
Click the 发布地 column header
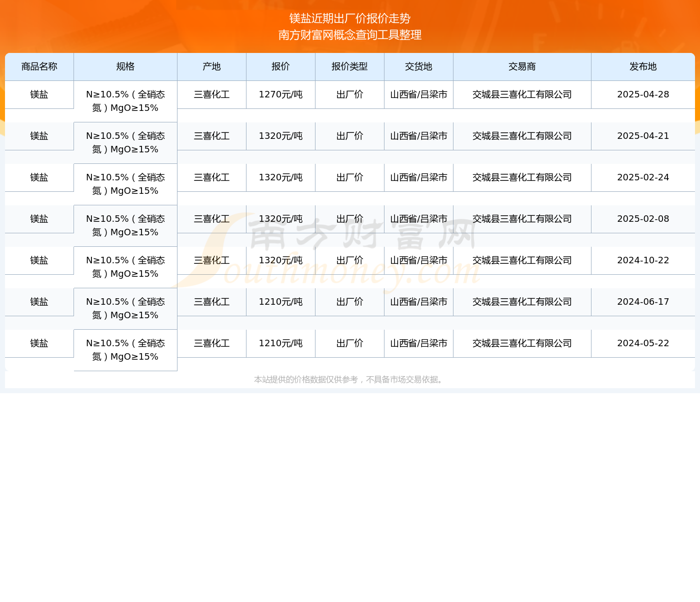(643, 66)
